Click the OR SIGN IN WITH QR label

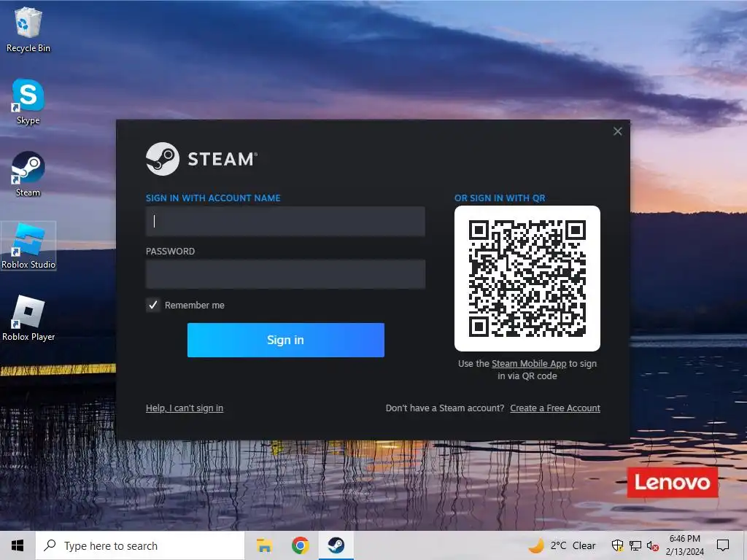tap(500, 198)
